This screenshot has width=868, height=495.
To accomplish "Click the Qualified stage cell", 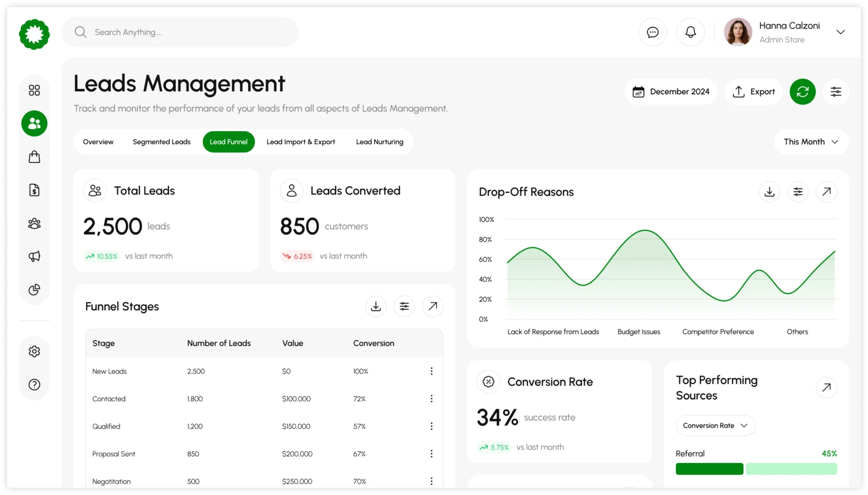I will [106, 426].
